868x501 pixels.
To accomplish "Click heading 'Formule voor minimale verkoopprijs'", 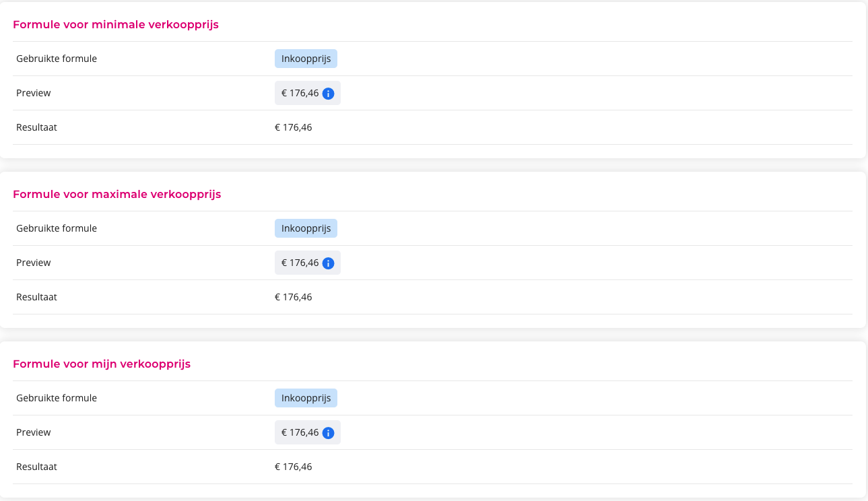I will click(116, 25).
